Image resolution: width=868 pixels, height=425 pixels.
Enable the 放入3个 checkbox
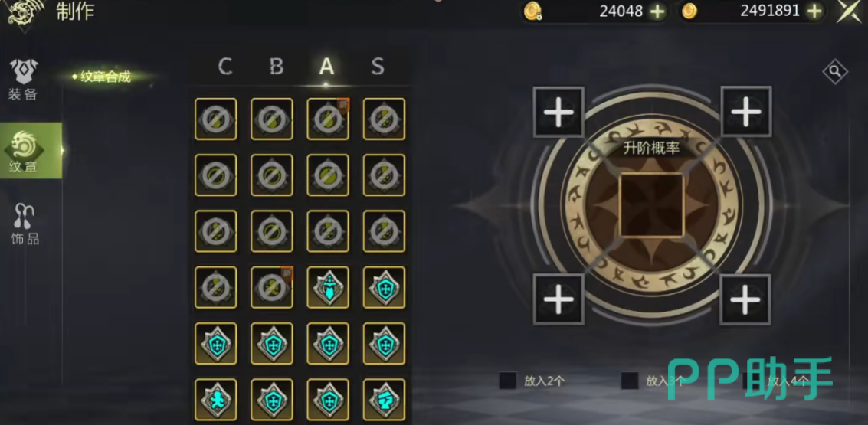tap(630, 380)
